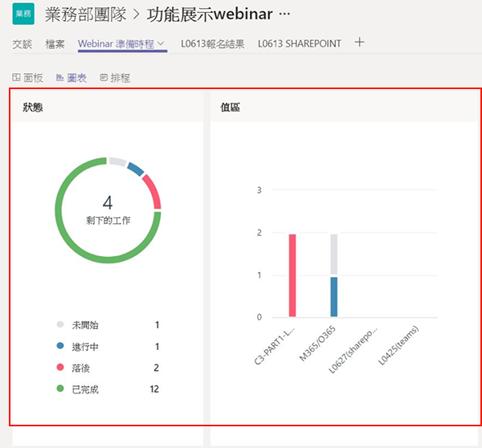Click the green 業務 team avatar icon

(23, 14)
